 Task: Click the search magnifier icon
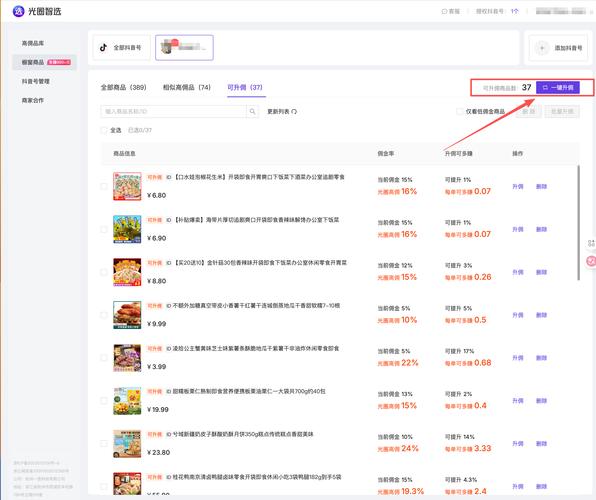coord(252,111)
